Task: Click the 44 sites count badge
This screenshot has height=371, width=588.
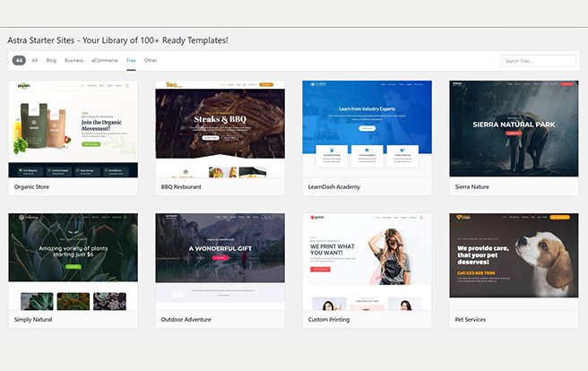Action: (19, 61)
